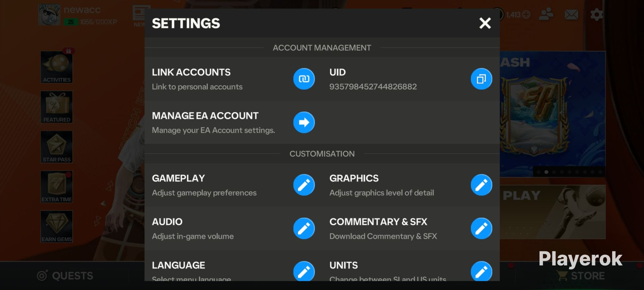
Task: Open the Featured offers tile
Action: 57,107
